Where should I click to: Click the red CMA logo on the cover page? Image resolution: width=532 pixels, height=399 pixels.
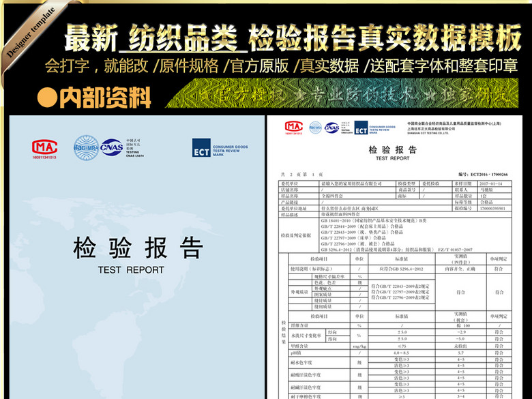point(45,147)
